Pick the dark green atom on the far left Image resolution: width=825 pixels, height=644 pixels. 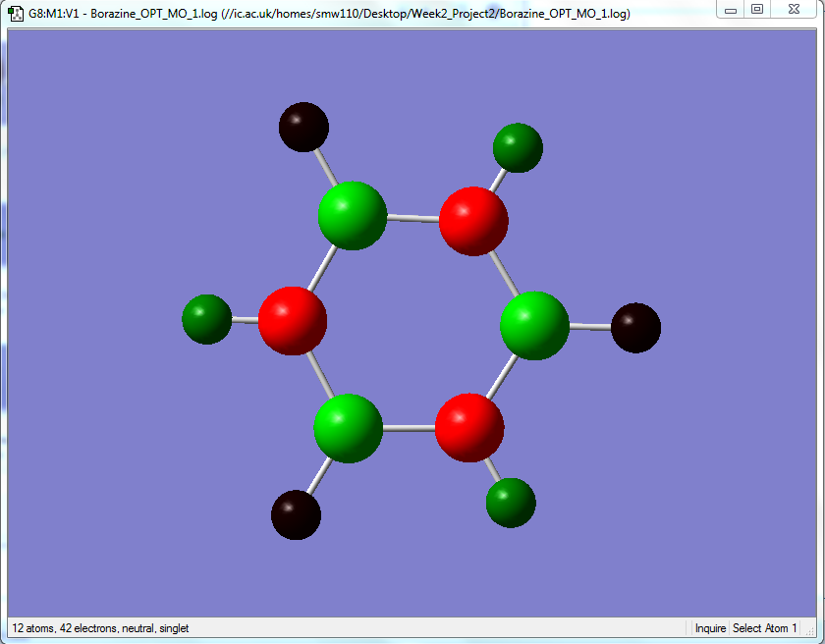(x=207, y=319)
